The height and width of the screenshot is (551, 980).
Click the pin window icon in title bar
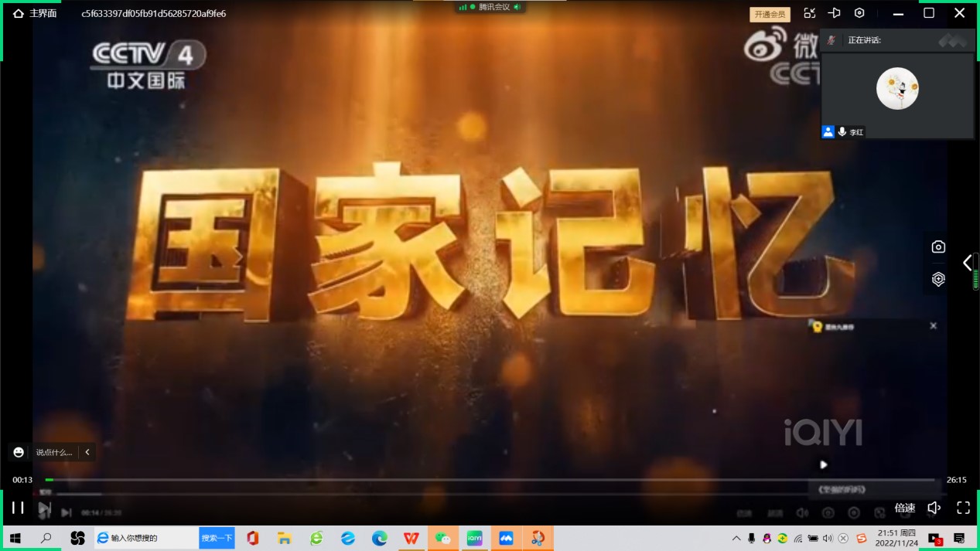834,13
